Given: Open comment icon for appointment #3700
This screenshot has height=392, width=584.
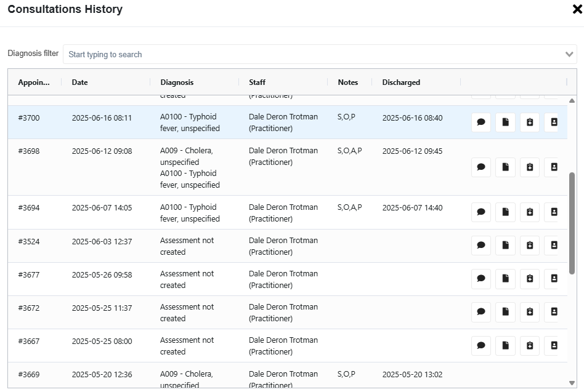Looking at the screenshot, I should click(481, 122).
